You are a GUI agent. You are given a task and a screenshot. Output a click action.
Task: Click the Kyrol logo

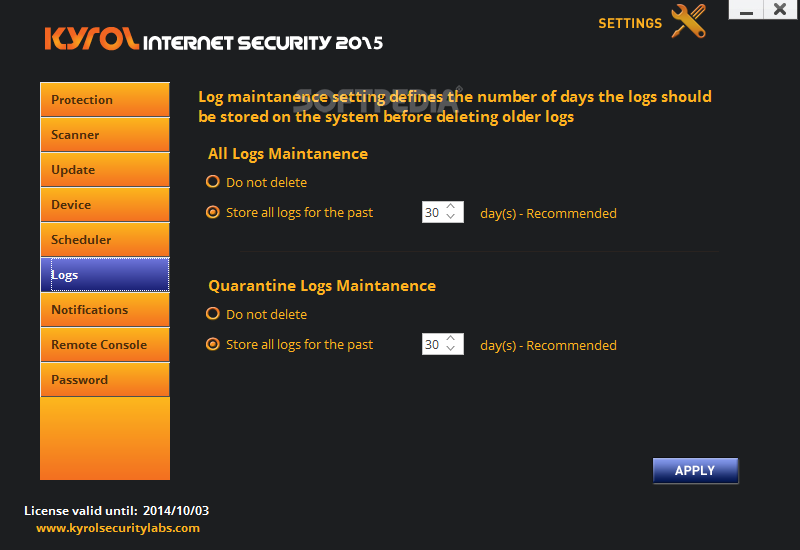tap(92, 38)
